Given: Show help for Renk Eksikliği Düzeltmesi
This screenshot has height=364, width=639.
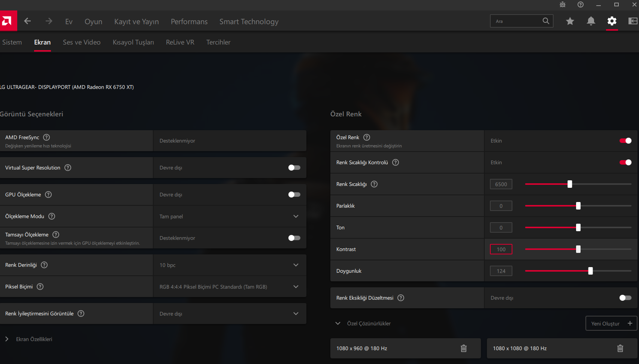Looking at the screenshot, I should pyautogui.click(x=401, y=298).
